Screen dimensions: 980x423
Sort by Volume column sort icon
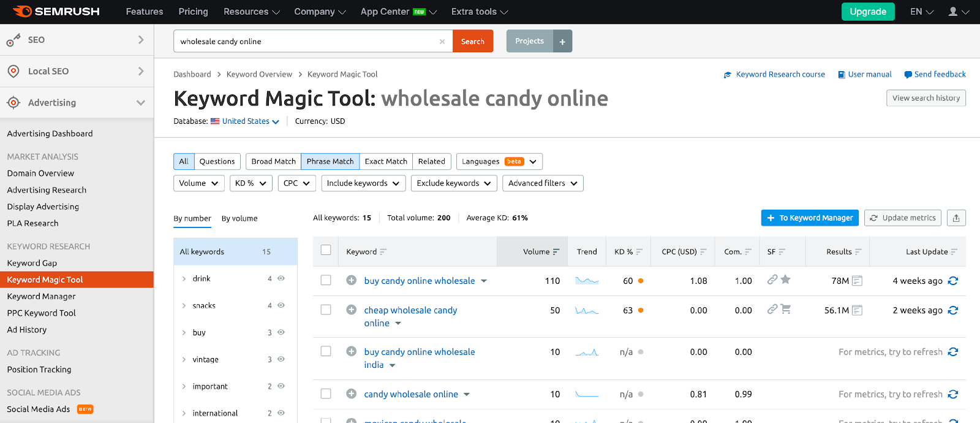point(556,252)
